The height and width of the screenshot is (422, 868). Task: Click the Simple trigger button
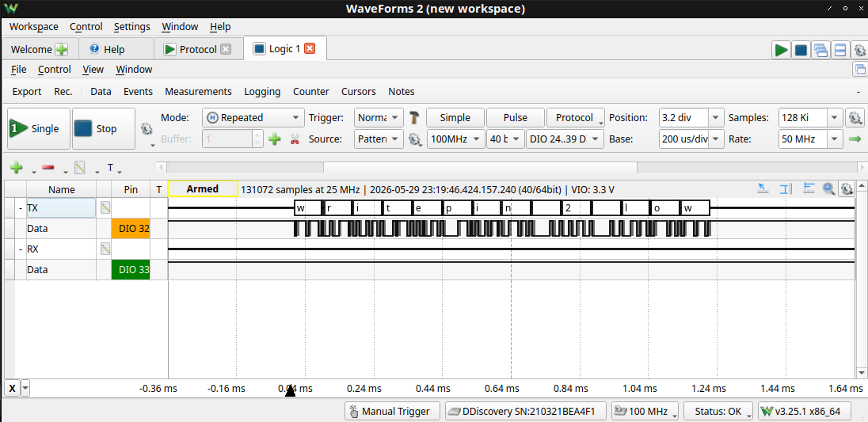(x=455, y=118)
